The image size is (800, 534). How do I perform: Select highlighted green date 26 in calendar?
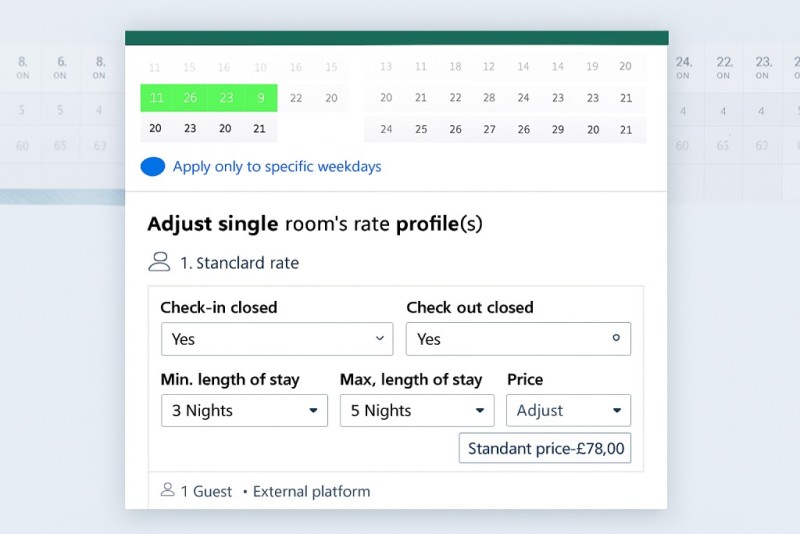click(x=190, y=98)
